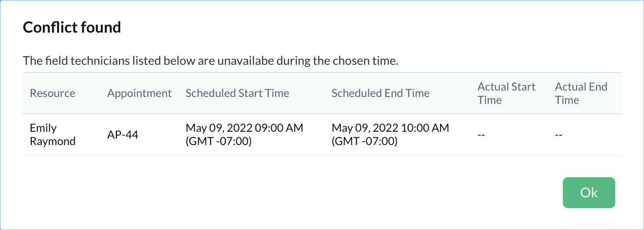Select the Actual End Time header
Screen dimensions: 644x230
tap(581, 93)
